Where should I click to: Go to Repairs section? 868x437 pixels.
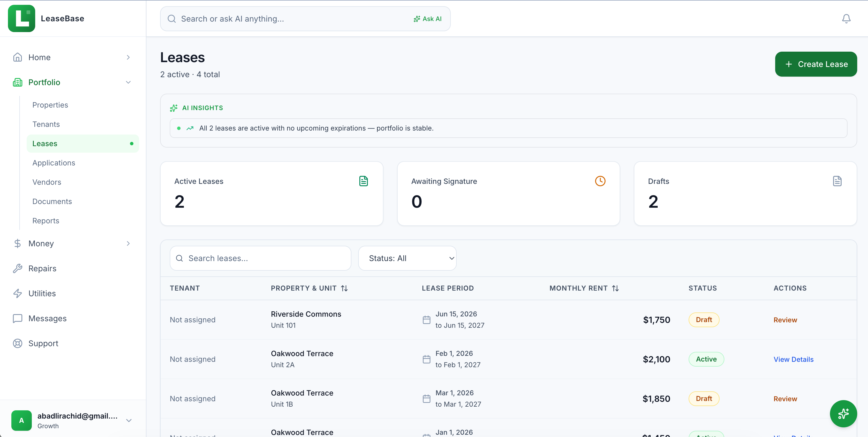(x=43, y=268)
